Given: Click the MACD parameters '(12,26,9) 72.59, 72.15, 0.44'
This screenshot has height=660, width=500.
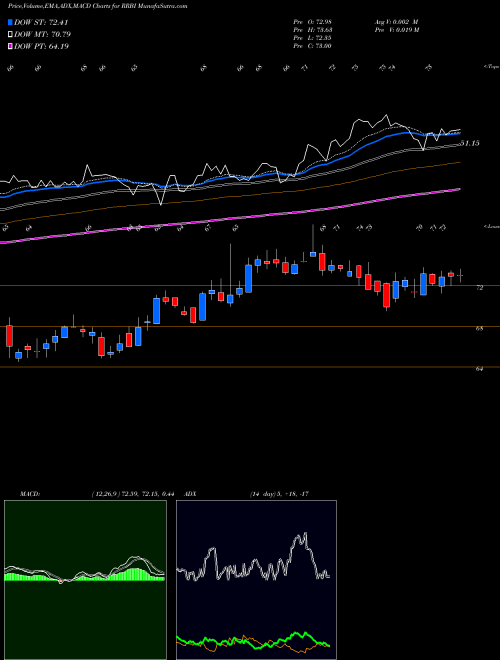Looking at the screenshot, I should tap(133, 494).
